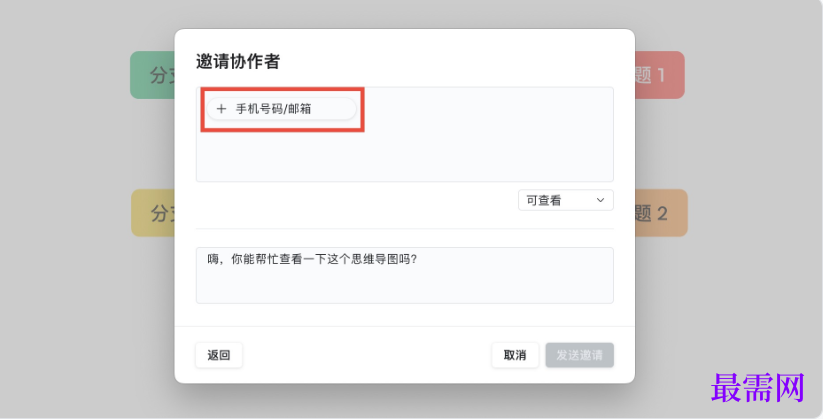Click the 邀请协作者 dialog title

238,61
